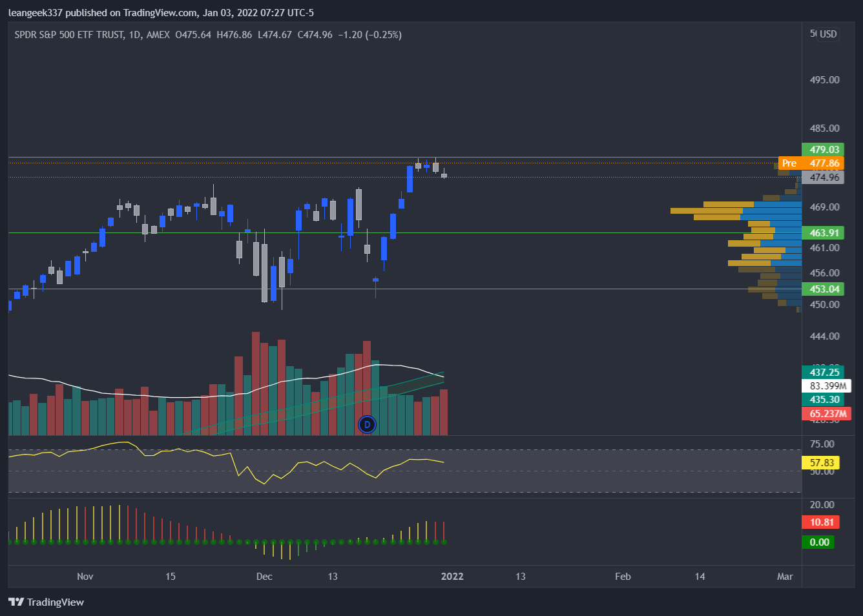Click the 1D interval in chart header
Image resolution: width=863 pixels, height=616 pixels.
pyautogui.click(x=135, y=34)
